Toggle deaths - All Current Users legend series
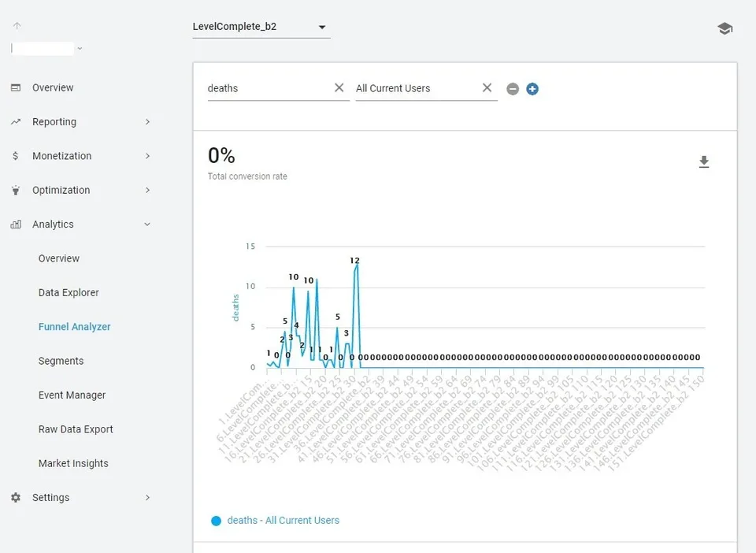This screenshot has width=756, height=553. tap(276, 520)
